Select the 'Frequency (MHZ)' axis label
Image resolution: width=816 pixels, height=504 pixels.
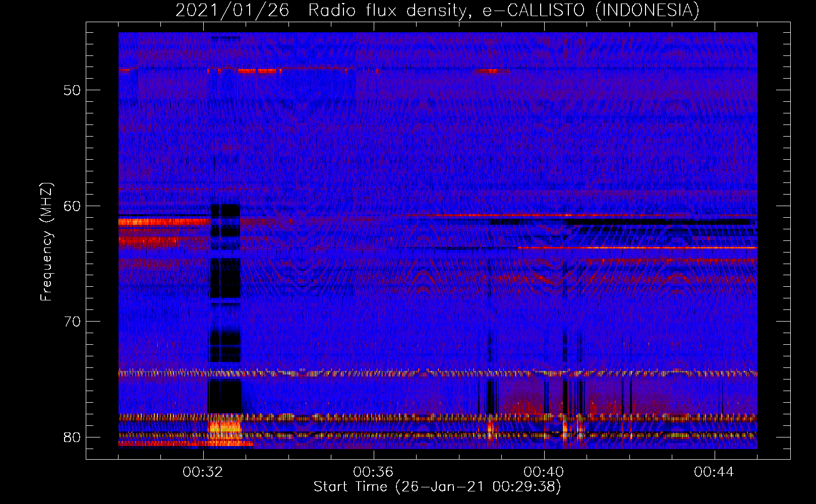click(46, 242)
